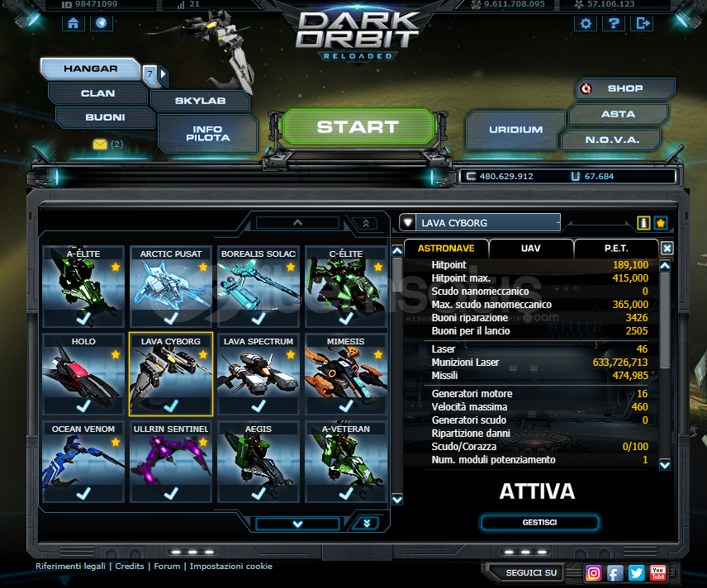Select the ULLRIN SENTINEL ship thumbnail
The width and height of the screenshot is (707, 588).
(x=171, y=462)
